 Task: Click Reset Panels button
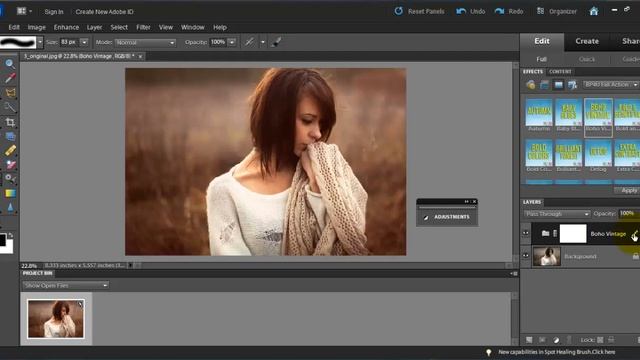pos(419,11)
